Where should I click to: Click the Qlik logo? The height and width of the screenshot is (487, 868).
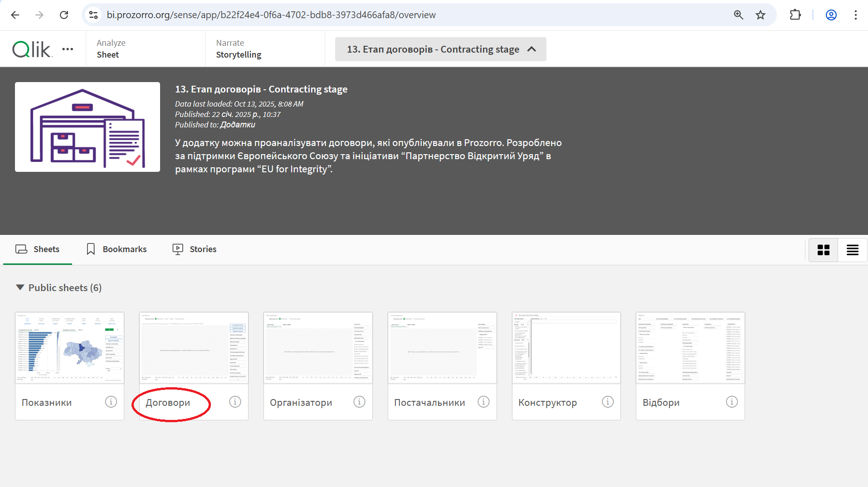click(32, 49)
